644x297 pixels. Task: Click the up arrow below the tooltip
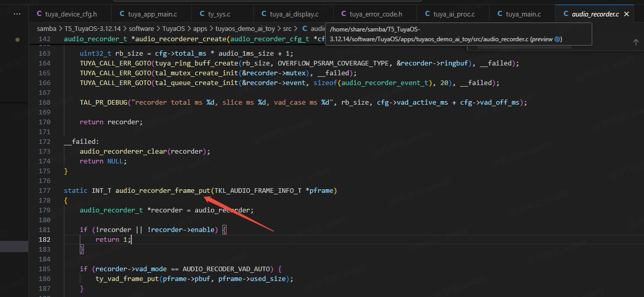click(x=636, y=42)
